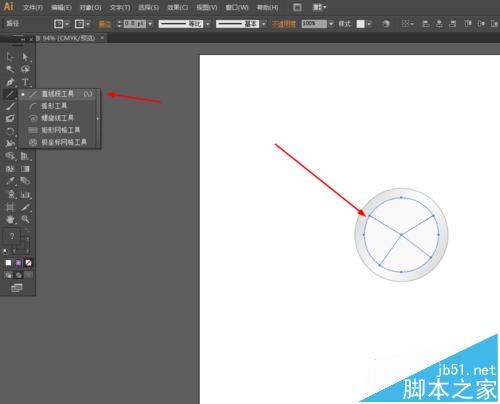Select the Magic Wand tool
The image size is (500, 404).
pos(10,69)
